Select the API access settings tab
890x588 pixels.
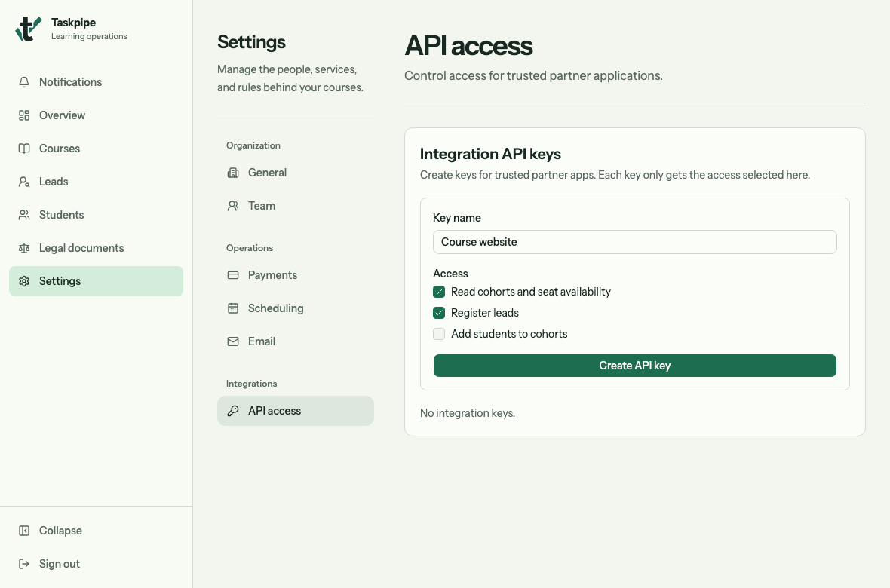tap(295, 411)
